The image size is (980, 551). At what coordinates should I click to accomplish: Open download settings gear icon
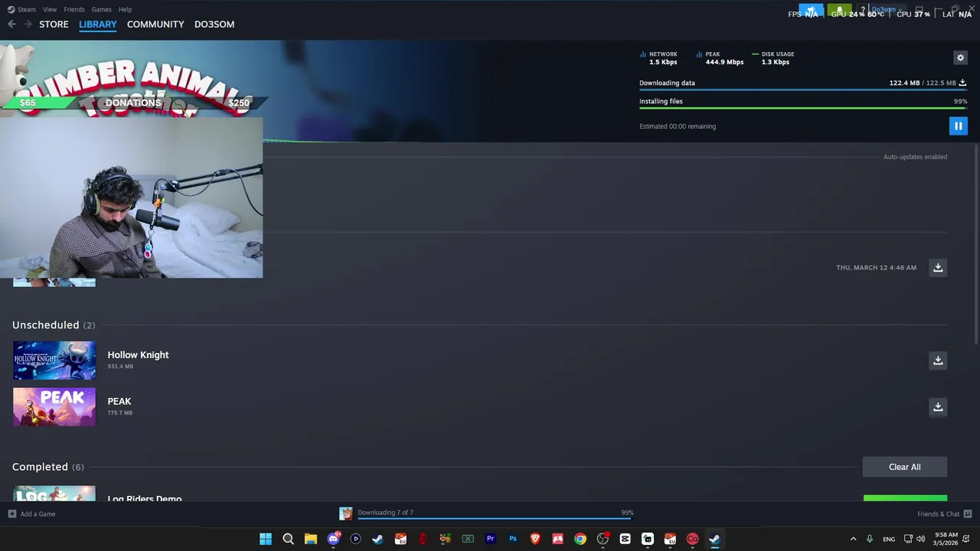[960, 57]
